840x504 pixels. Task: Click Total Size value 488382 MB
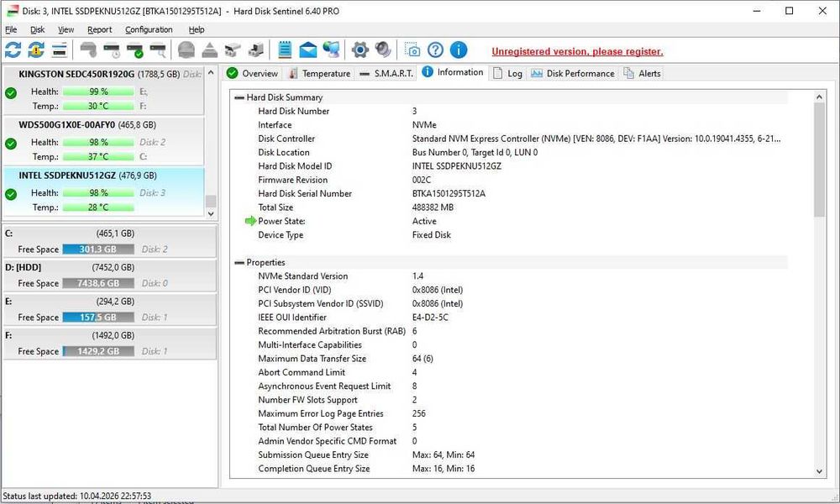pos(433,207)
